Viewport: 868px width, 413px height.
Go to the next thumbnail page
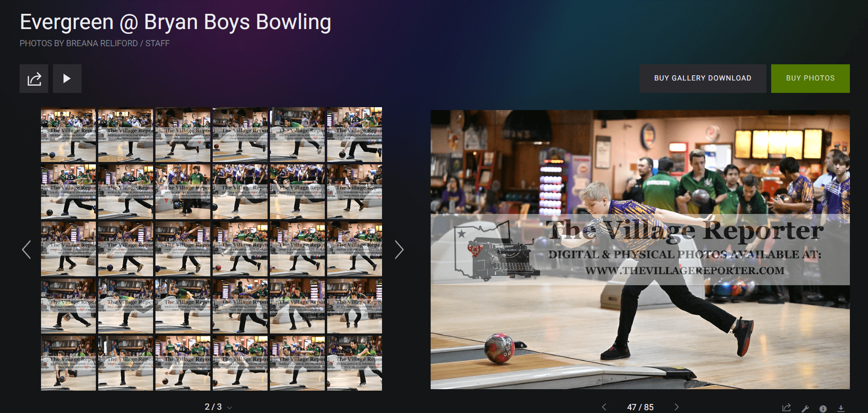coord(399,250)
